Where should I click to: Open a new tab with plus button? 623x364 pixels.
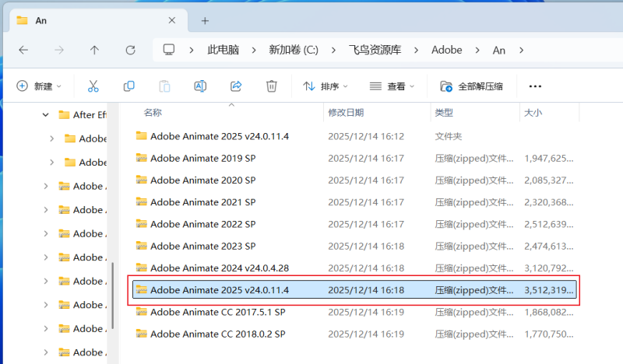click(205, 21)
